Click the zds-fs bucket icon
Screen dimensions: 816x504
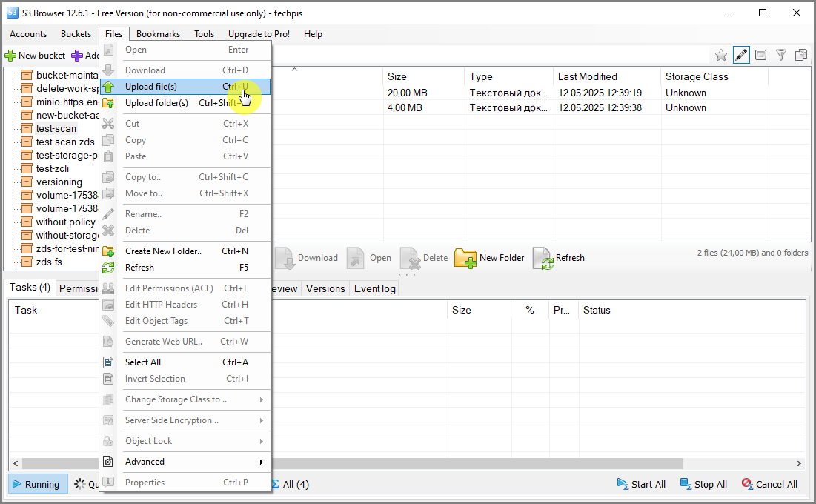pyautogui.click(x=27, y=262)
